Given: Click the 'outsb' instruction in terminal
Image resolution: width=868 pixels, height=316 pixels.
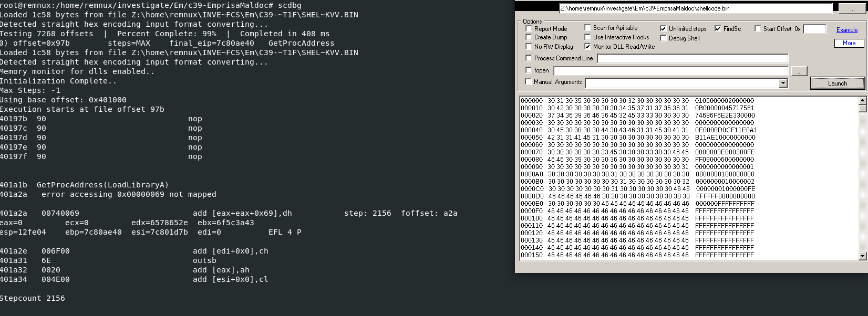Looking at the screenshot, I should click(204, 260).
